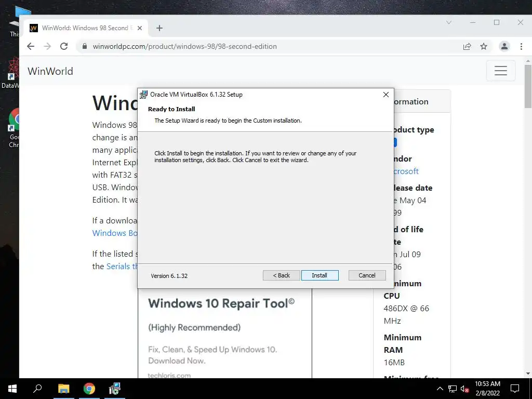Open the Windows Start menu
532x399 pixels.
coord(12,389)
